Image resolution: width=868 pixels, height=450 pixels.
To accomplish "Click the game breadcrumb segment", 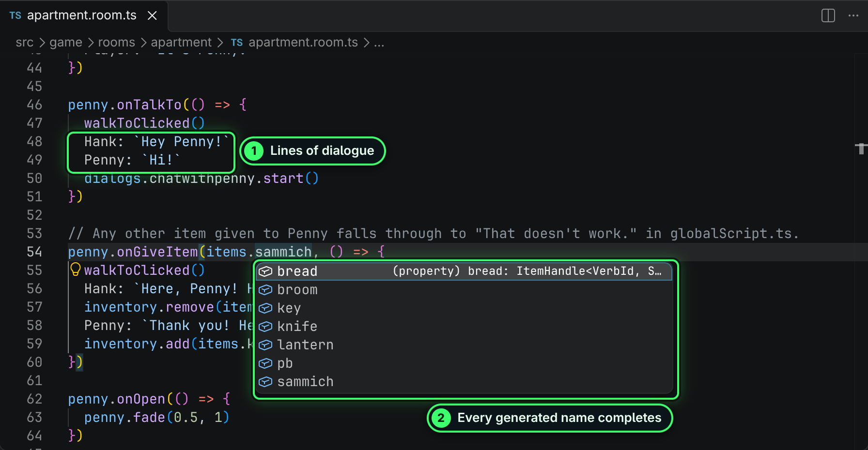I will [66, 43].
